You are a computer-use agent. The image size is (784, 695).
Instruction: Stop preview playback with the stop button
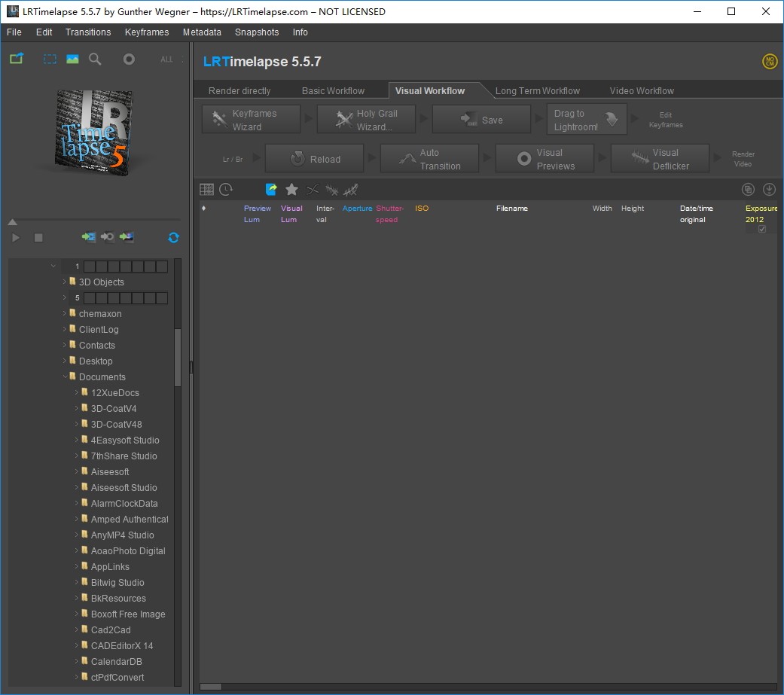pyautogui.click(x=38, y=237)
